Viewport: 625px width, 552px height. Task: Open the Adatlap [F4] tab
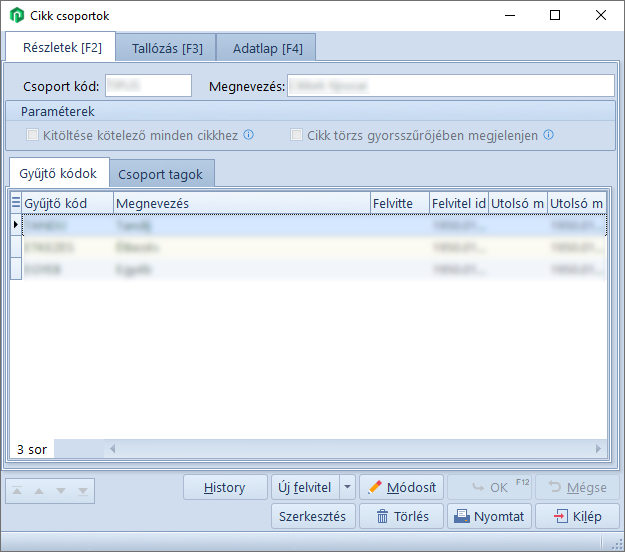click(267, 47)
